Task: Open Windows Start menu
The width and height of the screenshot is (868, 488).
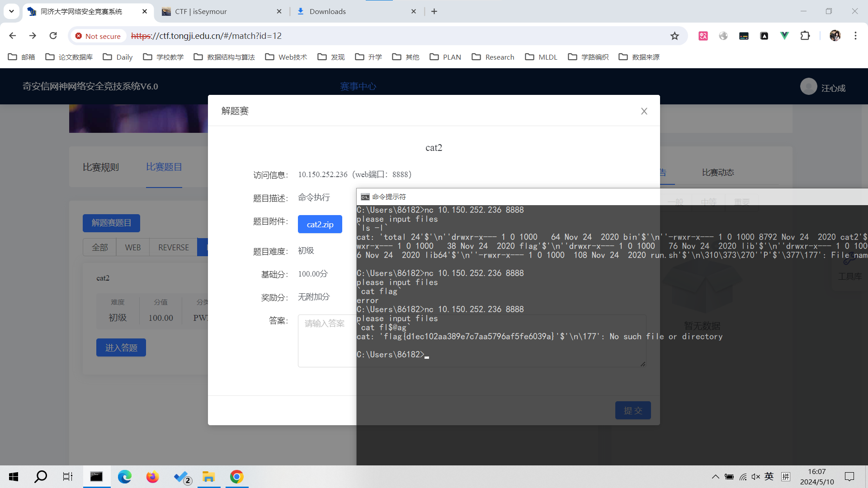Action: click(14, 477)
